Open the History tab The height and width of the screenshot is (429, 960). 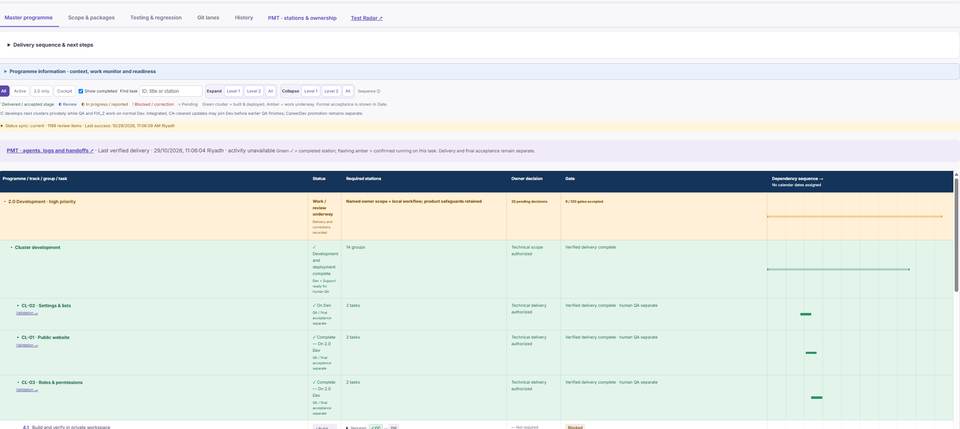[x=244, y=18]
